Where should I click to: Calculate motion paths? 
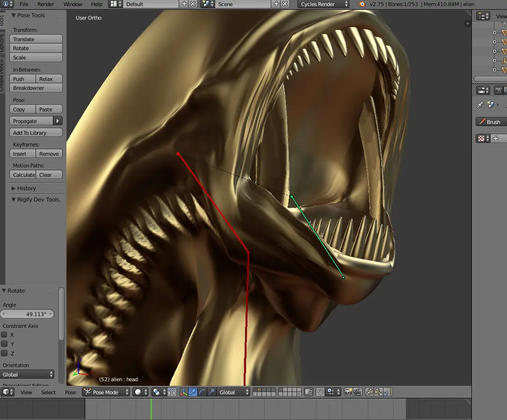[x=22, y=175]
